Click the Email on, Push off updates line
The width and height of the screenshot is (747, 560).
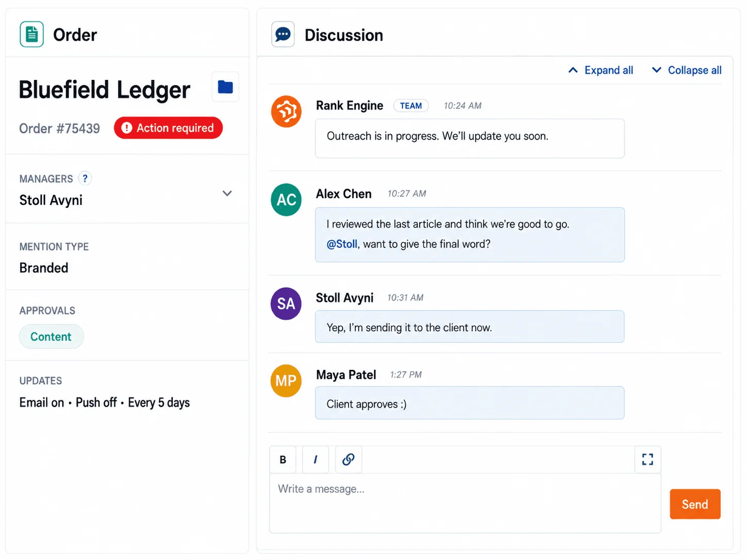pyautogui.click(x=105, y=403)
